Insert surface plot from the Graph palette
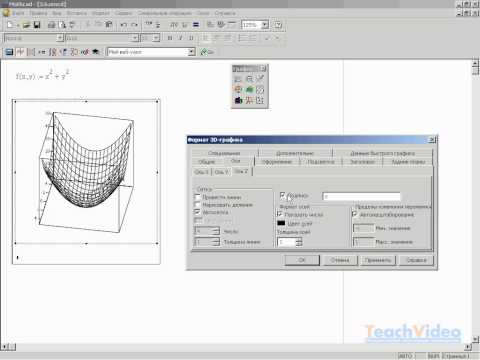 click(249, 89)
